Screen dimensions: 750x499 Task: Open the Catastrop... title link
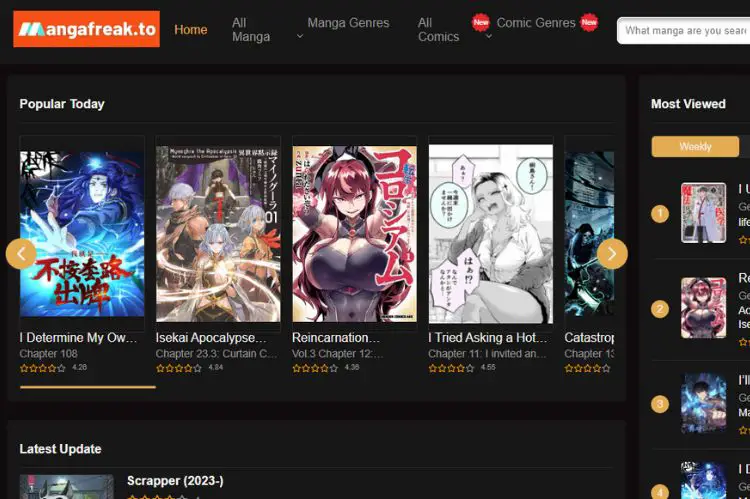click(589, 338)
